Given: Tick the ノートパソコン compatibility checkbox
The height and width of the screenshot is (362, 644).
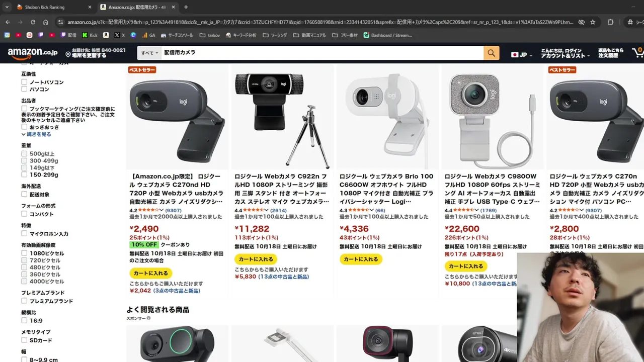Looking at the screenshot, I should (24, 82).
